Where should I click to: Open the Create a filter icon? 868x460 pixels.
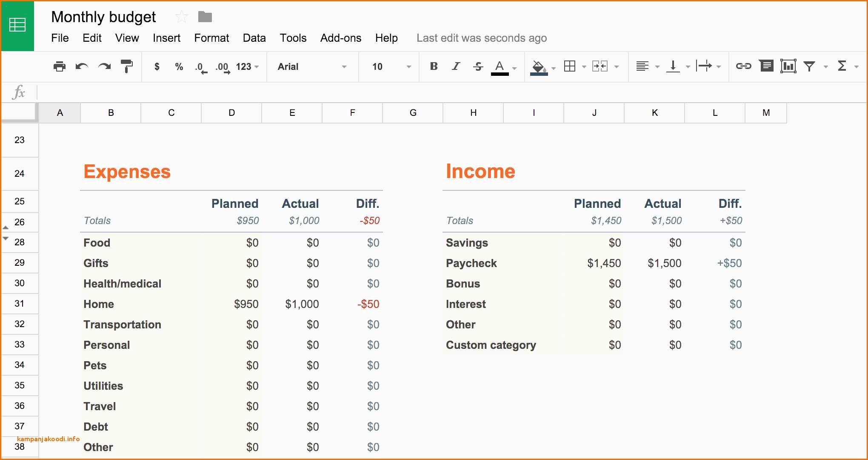[809, 66]
